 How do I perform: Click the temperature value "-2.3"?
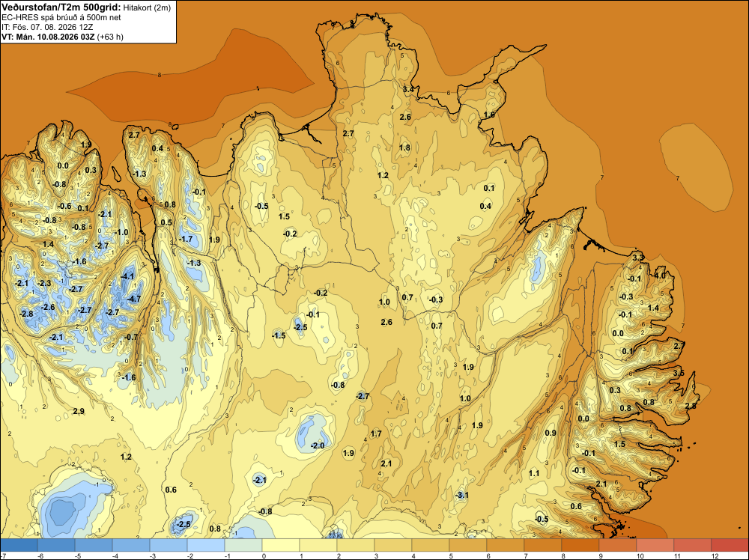tap(44, 283)
